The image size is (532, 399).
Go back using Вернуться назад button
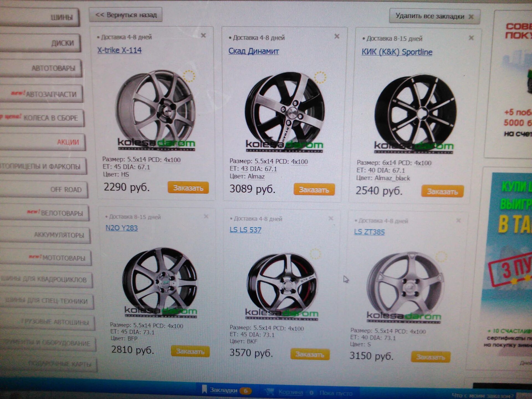[126, 15]
